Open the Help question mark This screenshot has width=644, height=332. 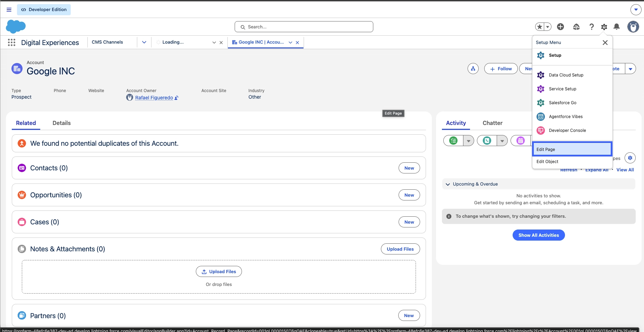[x=592, y=27]
